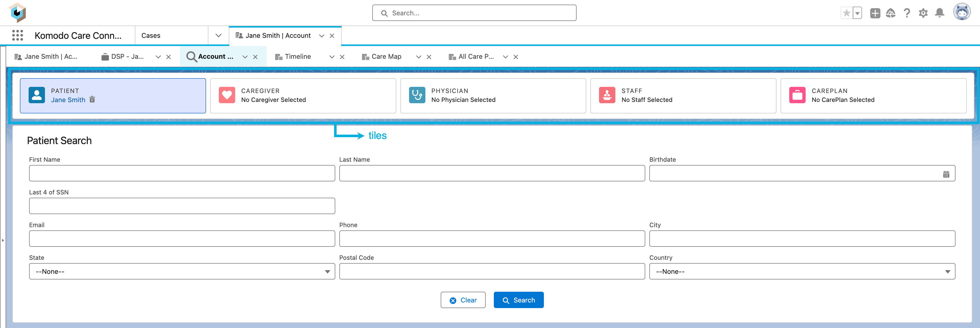The height and width of the screenshot is (328, 980).
Task: Close the Care Map subtab
Action: 429,57
